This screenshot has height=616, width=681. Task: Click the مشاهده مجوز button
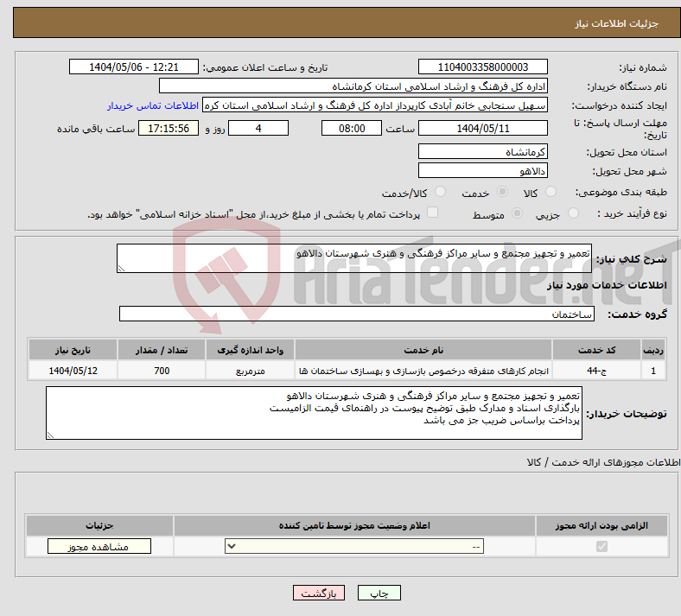99,546
